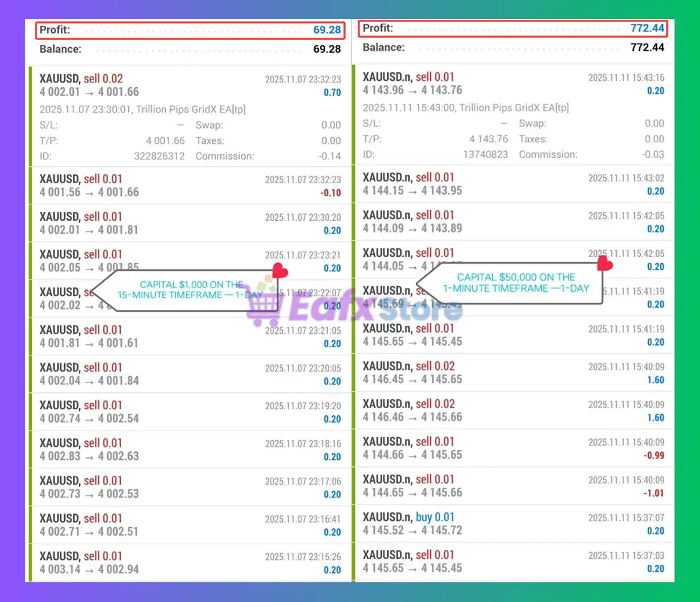Screen dimensions: 700x602
Task: Collapse the expanded XAUUSD sell 0.02 trade details
Action: coord(190,85)
